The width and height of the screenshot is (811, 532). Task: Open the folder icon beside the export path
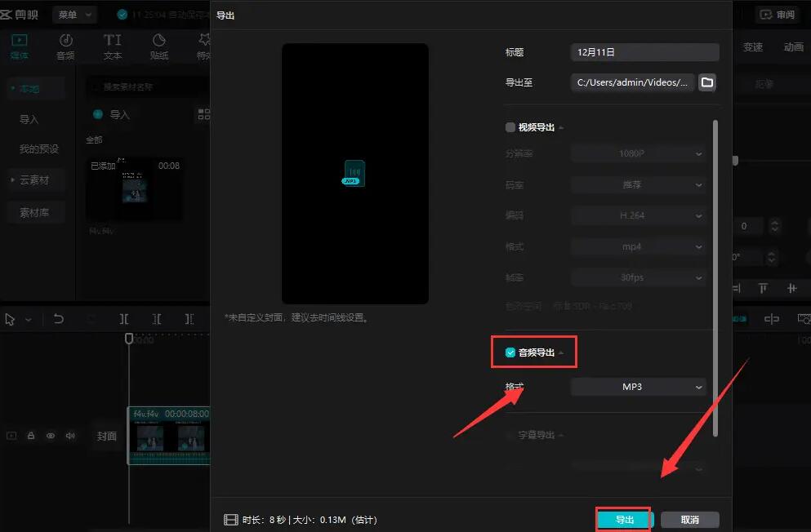tap(707, 82)
